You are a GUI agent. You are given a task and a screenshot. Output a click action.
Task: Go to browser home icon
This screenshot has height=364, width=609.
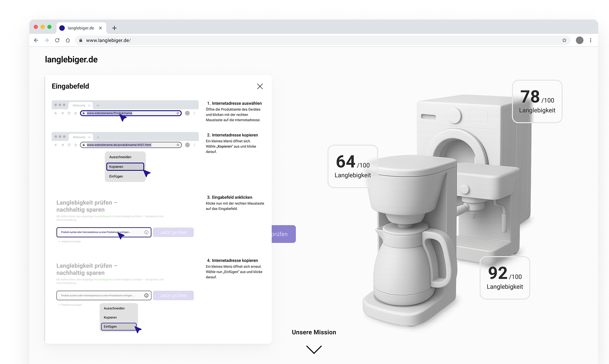(x=68, y=41)
